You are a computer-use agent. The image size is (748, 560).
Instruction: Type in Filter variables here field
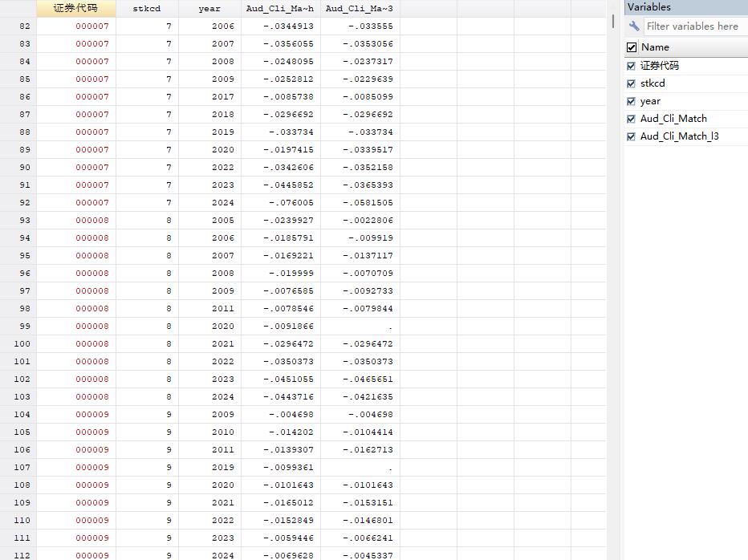[x=696, y=26]
